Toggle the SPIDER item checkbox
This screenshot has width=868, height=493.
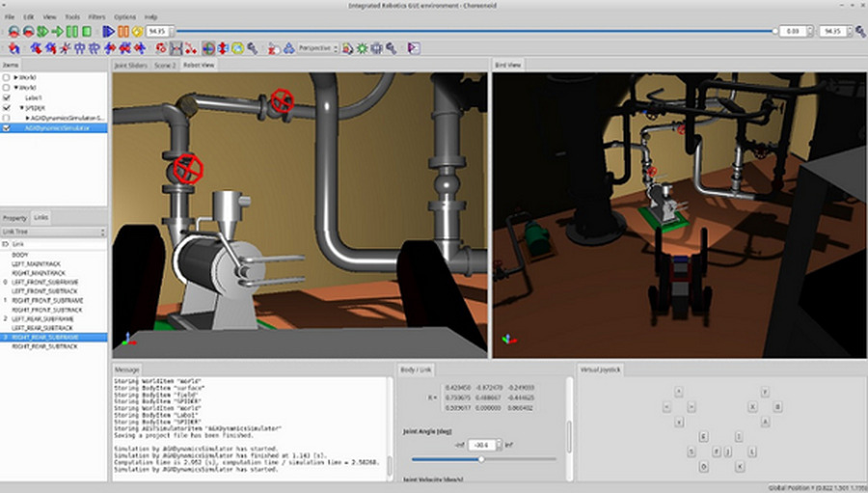coord(8,108)
